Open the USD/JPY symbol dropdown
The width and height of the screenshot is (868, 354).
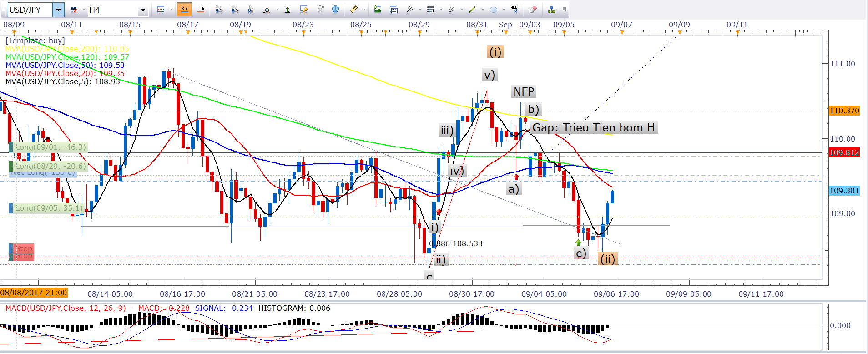(x=58, y=10)
